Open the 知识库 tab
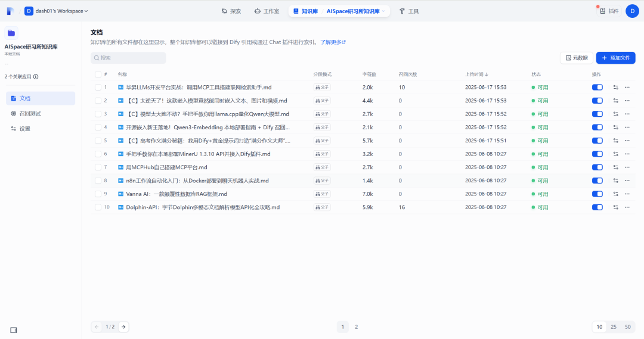The height and width of the screenshot is (339, 644). (305, 11)
